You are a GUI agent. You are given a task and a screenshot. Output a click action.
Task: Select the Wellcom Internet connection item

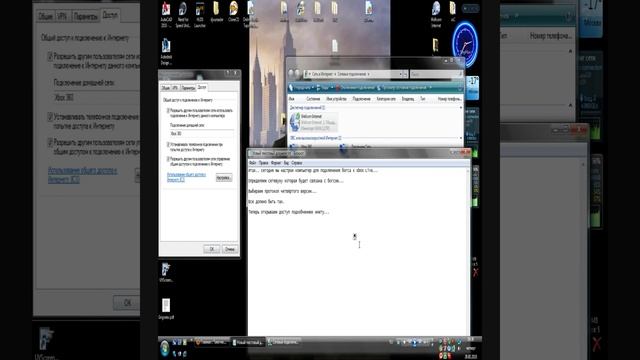pos(313,122)
